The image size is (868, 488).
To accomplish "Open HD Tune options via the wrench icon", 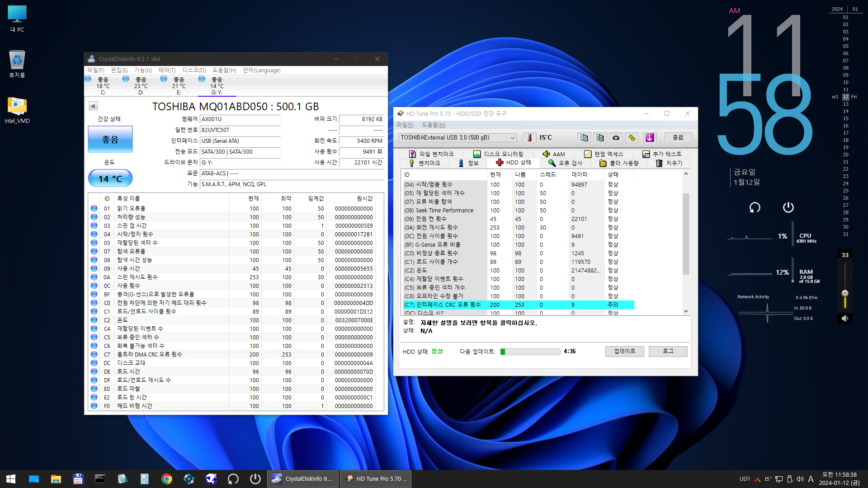I will (x=632, y=138).
